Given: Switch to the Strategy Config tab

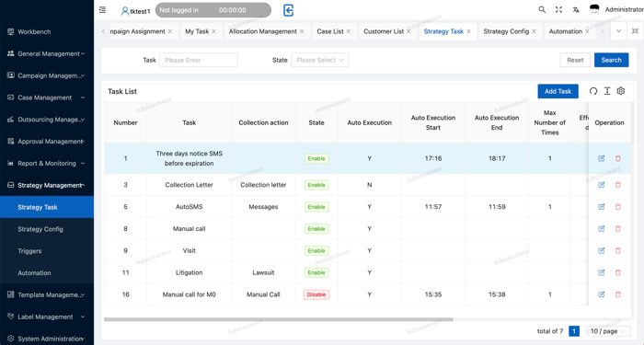Looking at the screenshot, I should [510, 31].
